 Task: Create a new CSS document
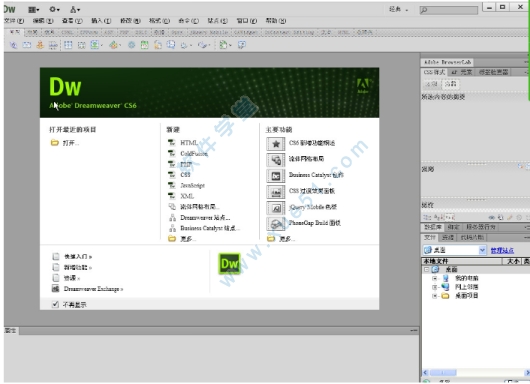pyautogui.click(x=179, y=175)
